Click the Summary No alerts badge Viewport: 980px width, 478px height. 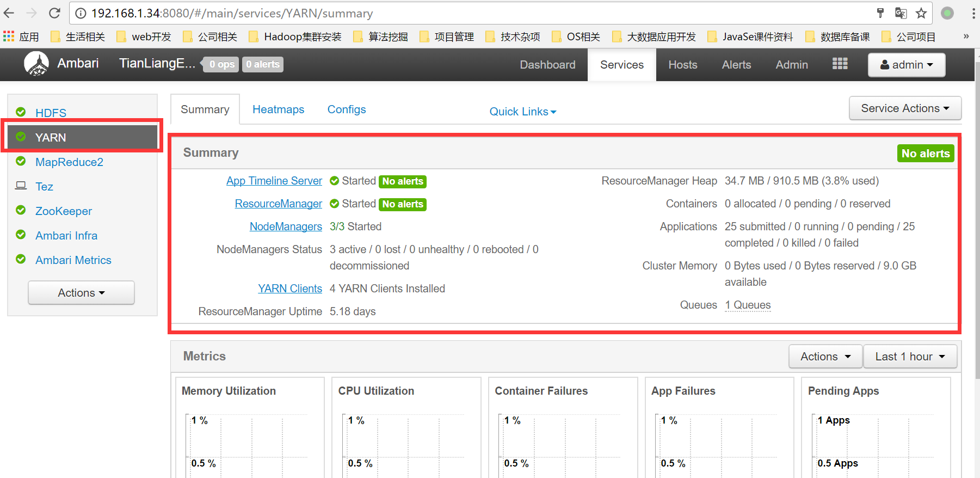coord(926,154)
